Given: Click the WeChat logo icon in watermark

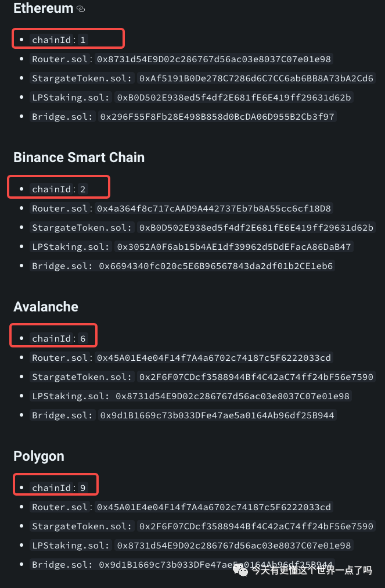Looking at the screenshot, I should pos(240,571).
